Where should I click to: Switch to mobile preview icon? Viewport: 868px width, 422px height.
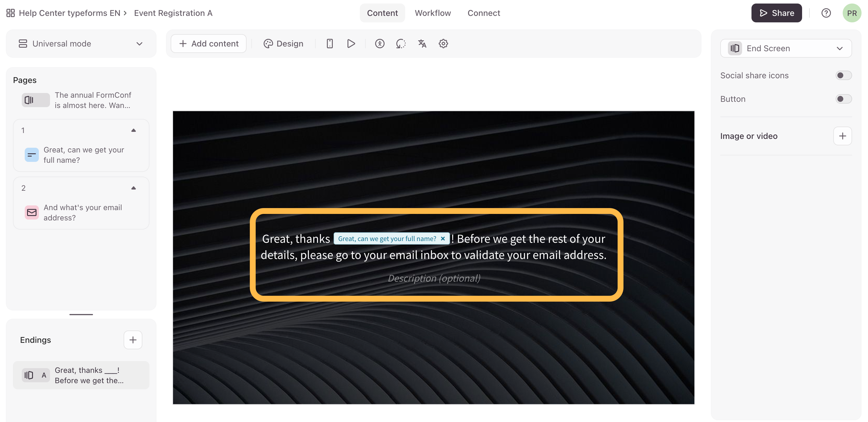330,44
